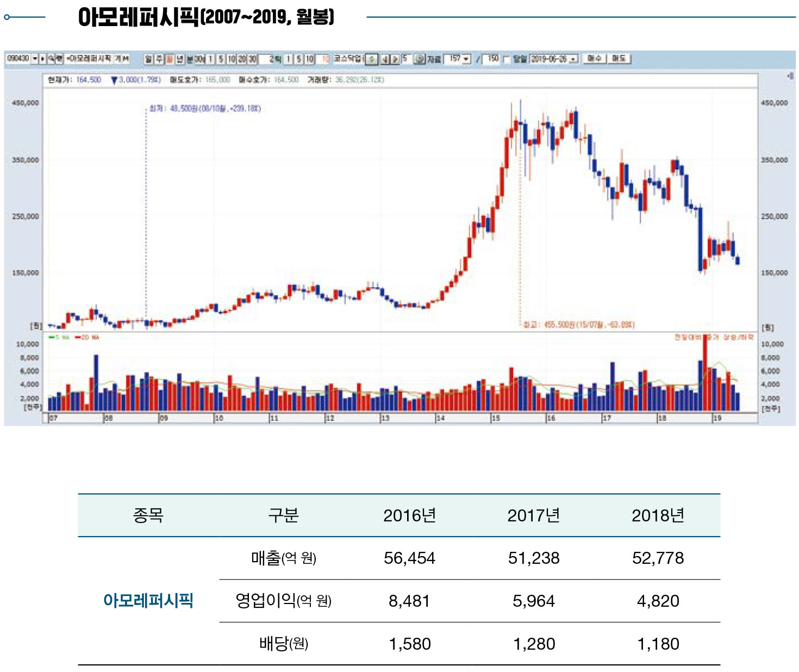Open the 2019-06-26 date dropdown
This screenshot has height=672, width=799.
(573, 59)
